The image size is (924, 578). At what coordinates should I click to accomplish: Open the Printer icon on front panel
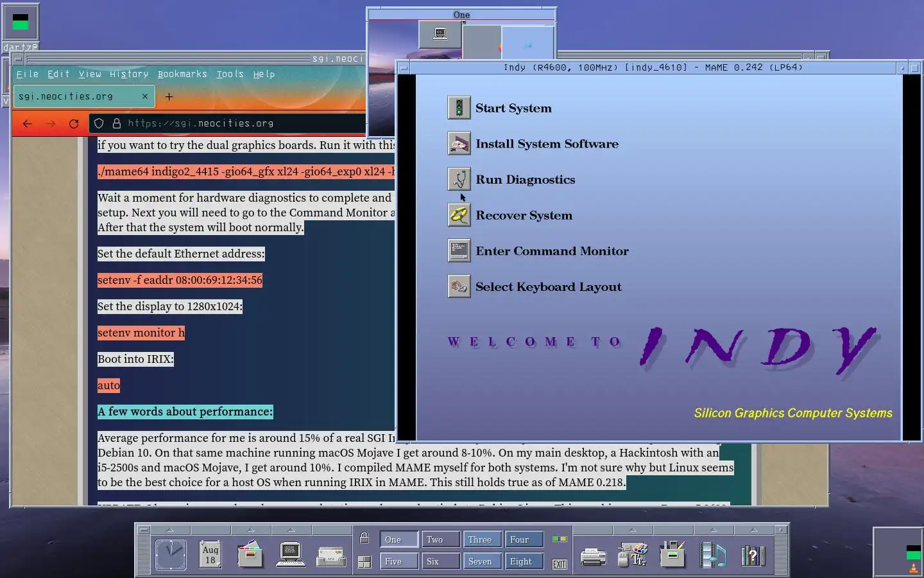[593, 556]
